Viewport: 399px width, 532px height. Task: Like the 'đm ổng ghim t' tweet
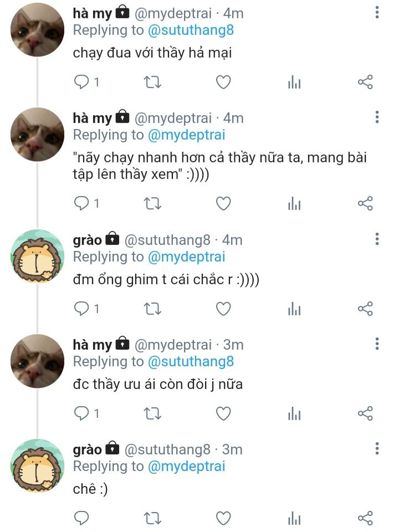223,309
